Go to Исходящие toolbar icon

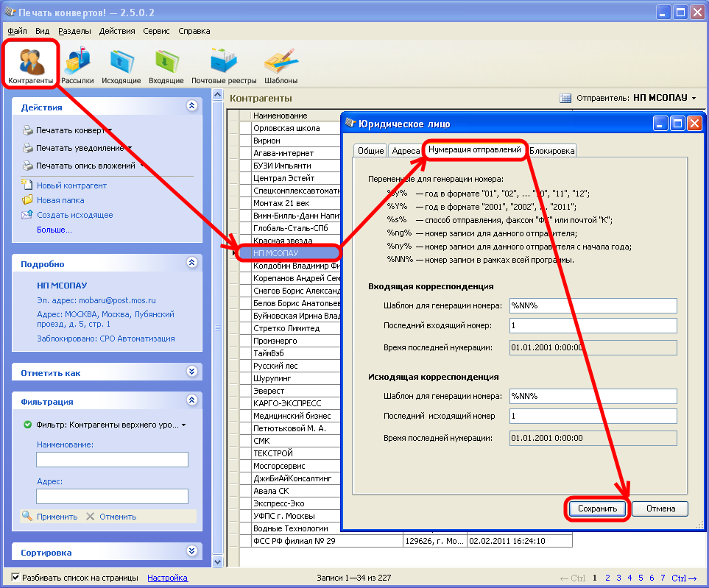click(x=121, y=64)
